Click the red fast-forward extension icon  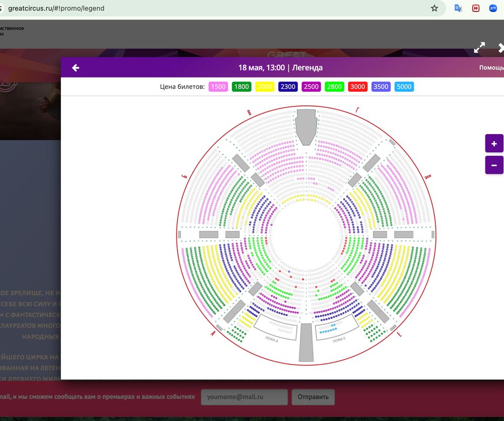coord(475,8)
